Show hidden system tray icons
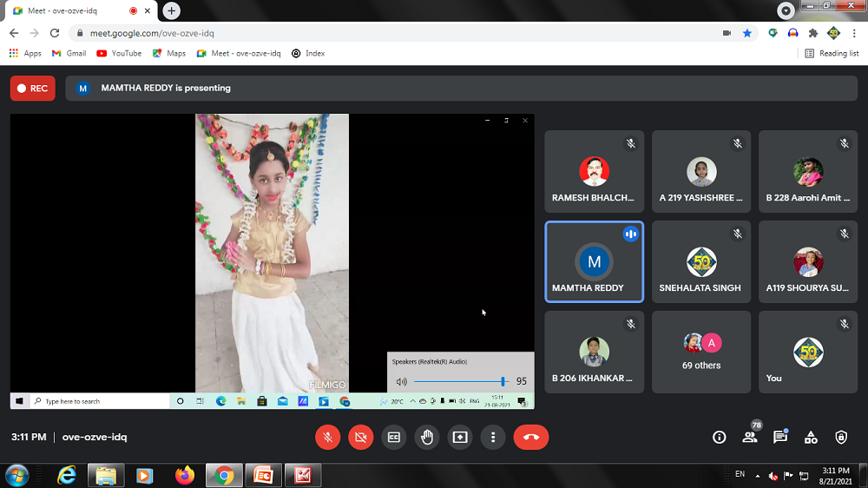Screen dimensions: 868x488 [x=758, y=476]
